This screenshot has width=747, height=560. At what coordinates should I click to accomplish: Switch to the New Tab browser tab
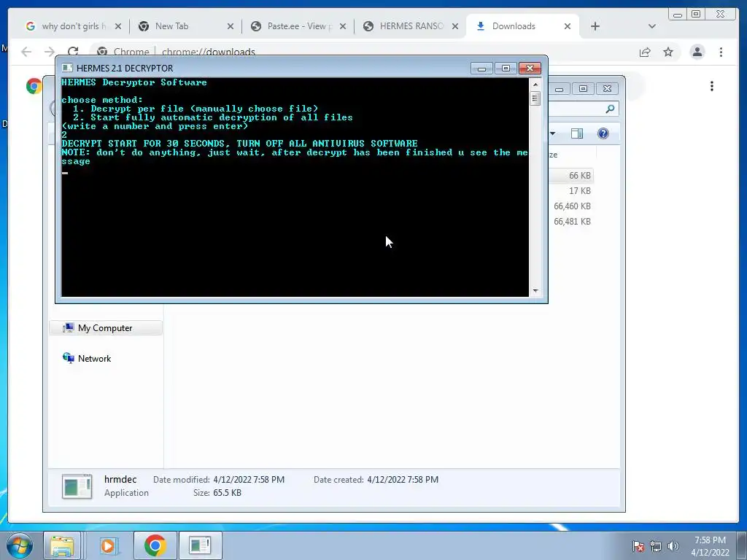183,26
